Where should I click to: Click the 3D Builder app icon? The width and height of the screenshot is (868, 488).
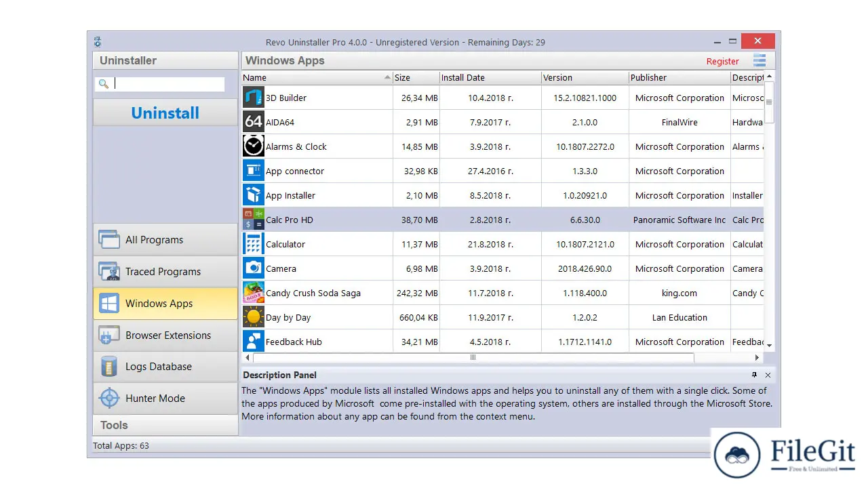(254, 98)
